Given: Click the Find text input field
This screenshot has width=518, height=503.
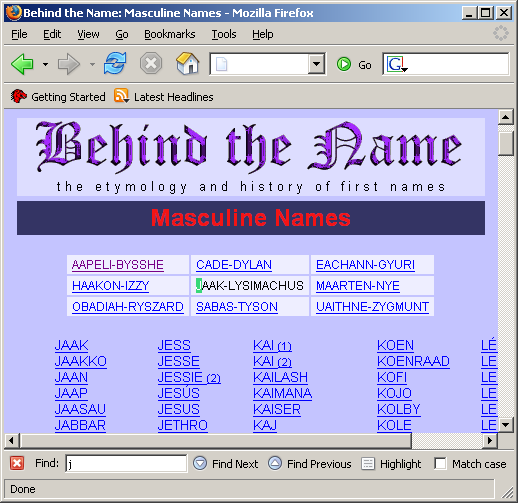Looking at the screenshot, I should pos(126,464).
